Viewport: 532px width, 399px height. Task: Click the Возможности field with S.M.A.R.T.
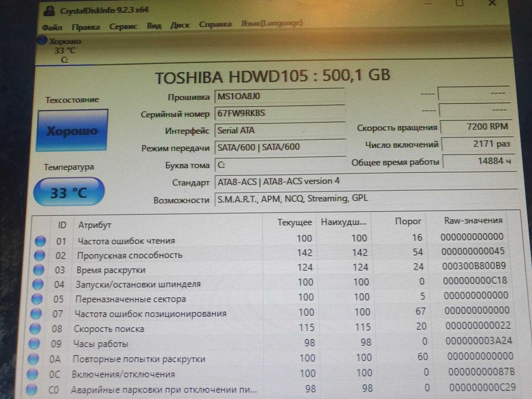[x=367, y=199]
